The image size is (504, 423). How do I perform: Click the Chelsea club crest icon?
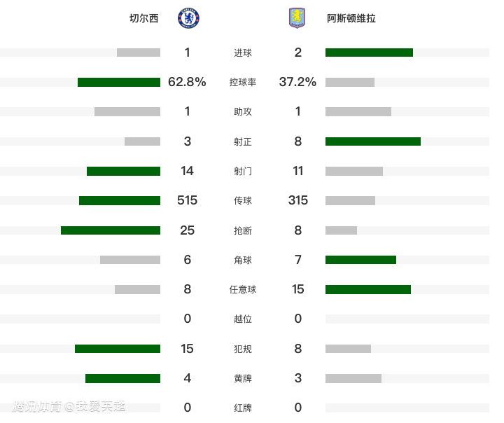coord(188,18)
